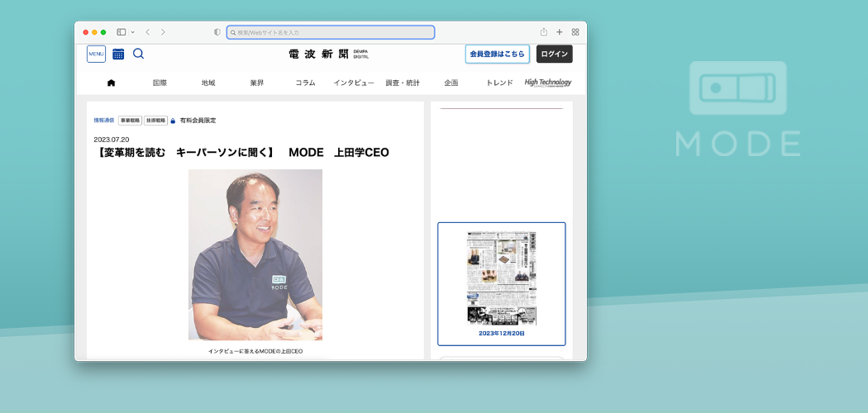Click the 事業戦略 tag
Screen dimensions: 868x413
click(x=130, y=121)
